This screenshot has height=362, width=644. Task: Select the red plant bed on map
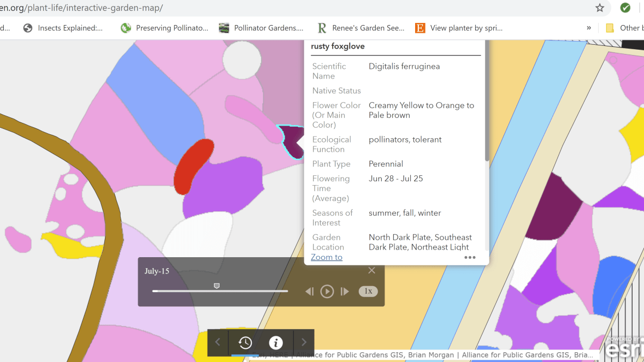[193, 166]
